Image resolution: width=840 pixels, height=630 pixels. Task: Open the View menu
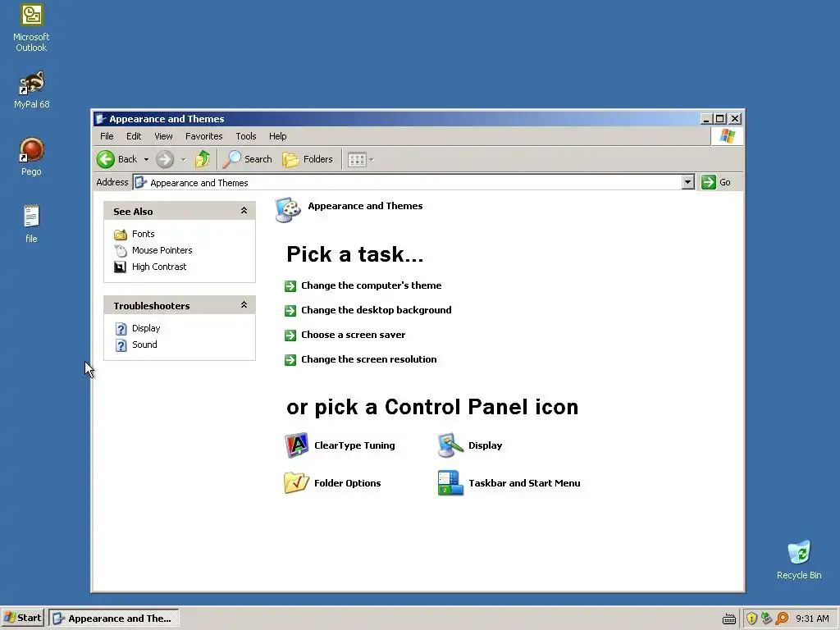point(163,136)
